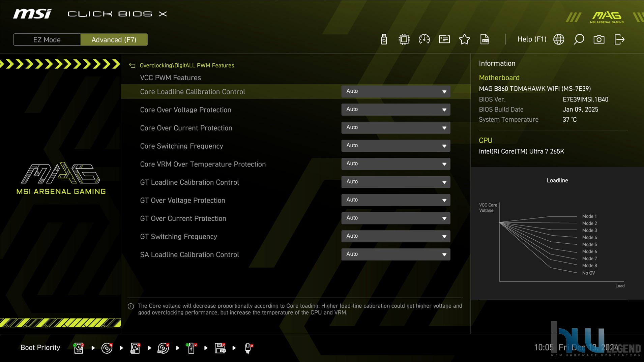The image size is (644, 362).
Task: Open GT Over Voltage Protection dropdown
Action: pos(396,200)
